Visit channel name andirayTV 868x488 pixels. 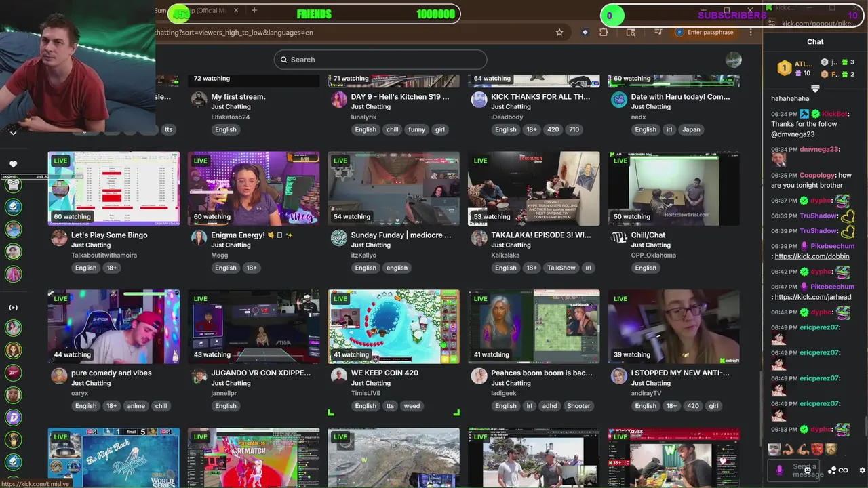[646, 394]
